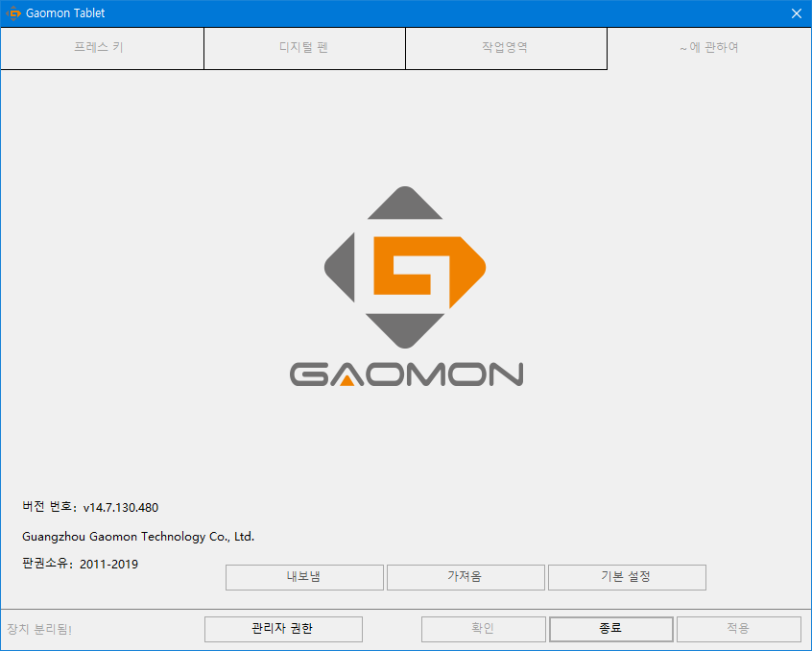Click Guangzhou Gaomon Technology Co., Ltd. text
This screenshot has width=812, height=651.
[138, 537]
